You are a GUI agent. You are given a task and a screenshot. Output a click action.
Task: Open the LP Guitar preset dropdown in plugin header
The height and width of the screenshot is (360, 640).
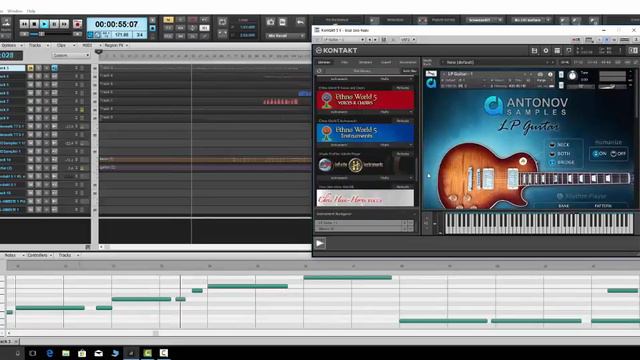(x=343, y=40)
